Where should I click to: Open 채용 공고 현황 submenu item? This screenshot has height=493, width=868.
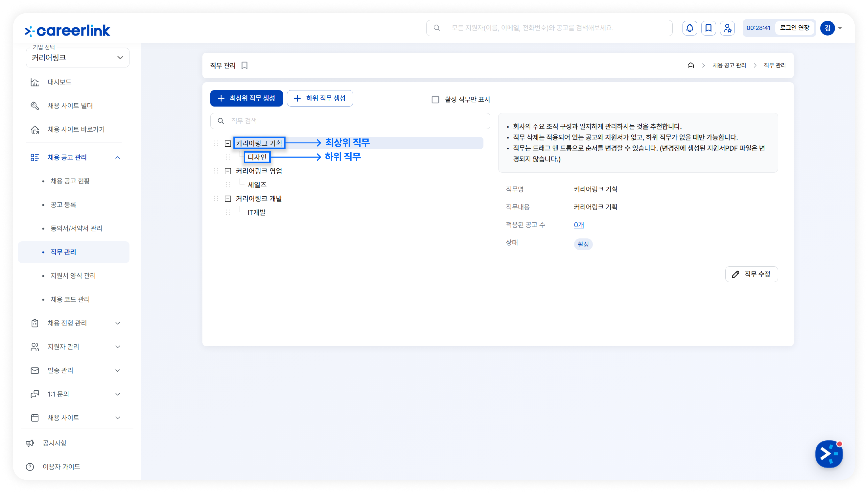coord(70,181)
